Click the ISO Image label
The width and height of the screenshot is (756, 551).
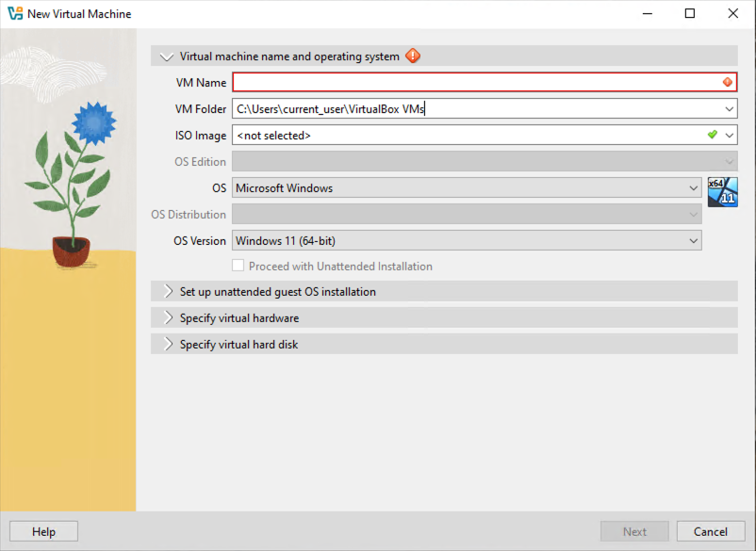201,136
